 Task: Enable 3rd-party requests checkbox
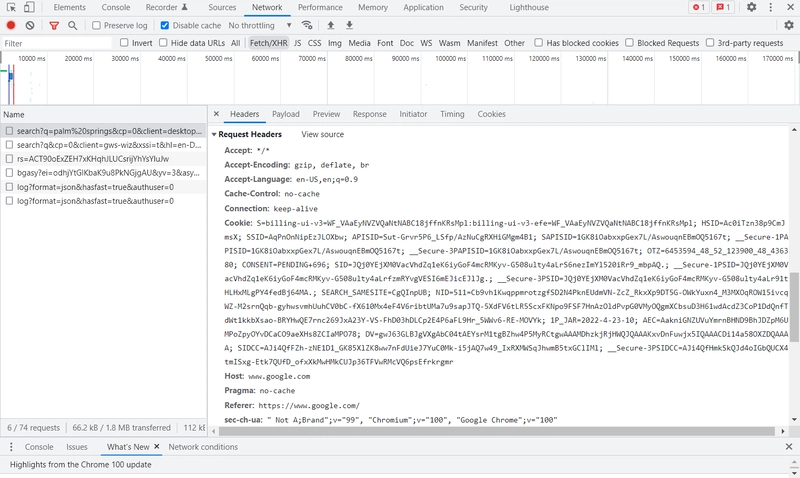[710, 43]
